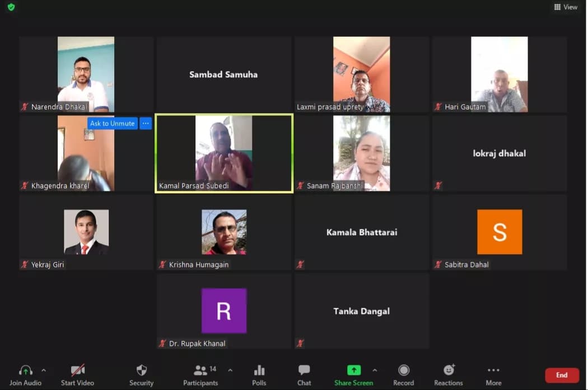Open the View layout menu

[566, 7]
